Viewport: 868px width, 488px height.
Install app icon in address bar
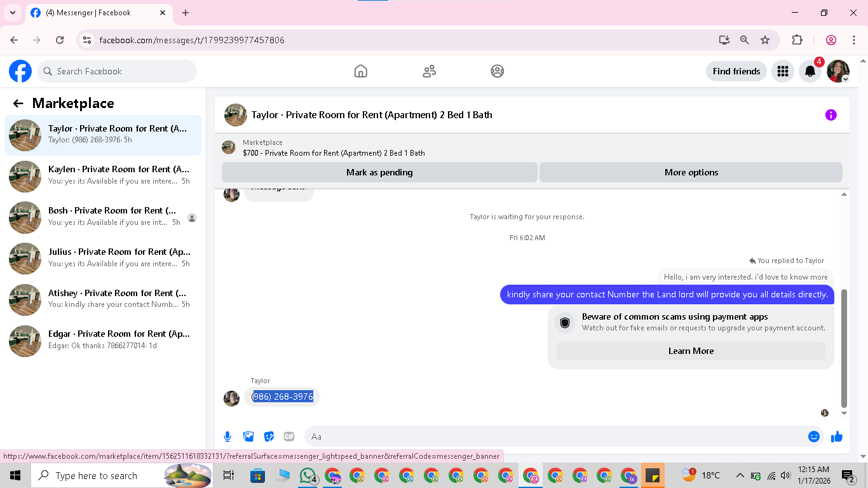724,40
